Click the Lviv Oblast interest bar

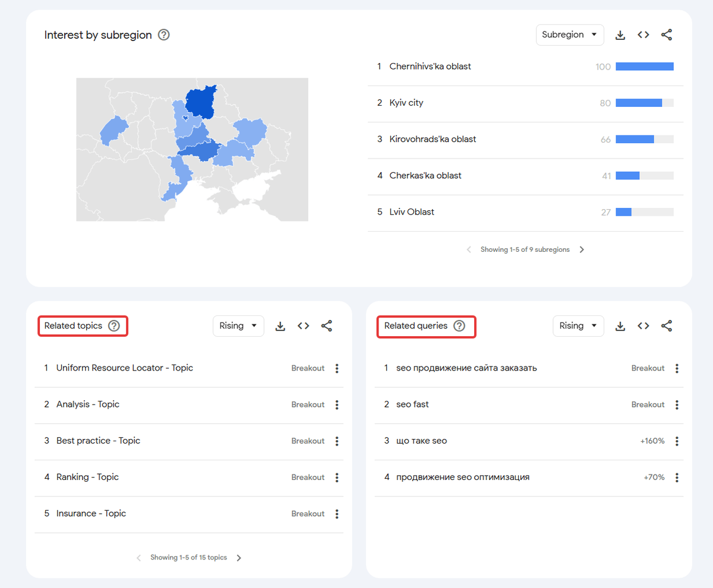645,212
